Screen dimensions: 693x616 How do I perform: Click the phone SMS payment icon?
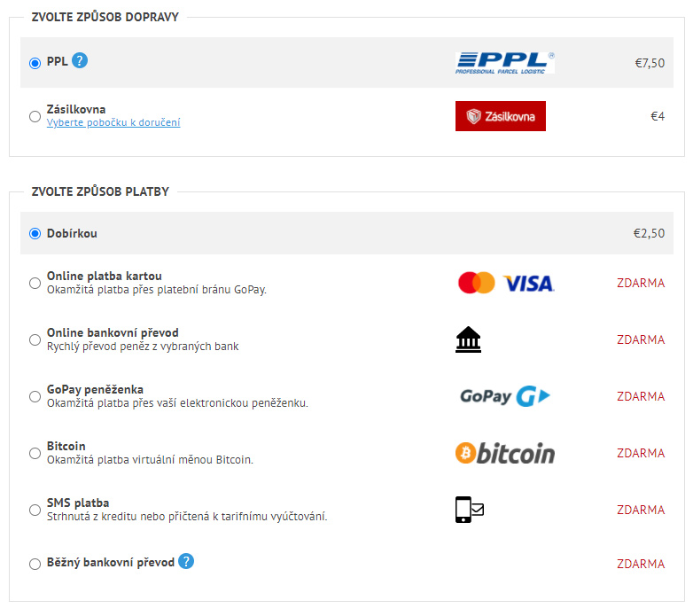tap(470, 510)
